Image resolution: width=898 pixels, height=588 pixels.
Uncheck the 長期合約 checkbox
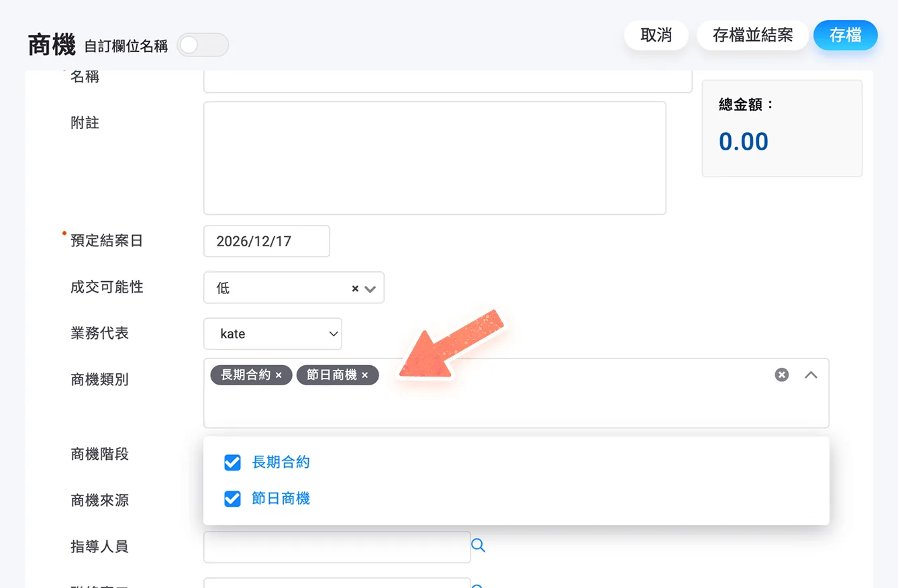(232, 462)
